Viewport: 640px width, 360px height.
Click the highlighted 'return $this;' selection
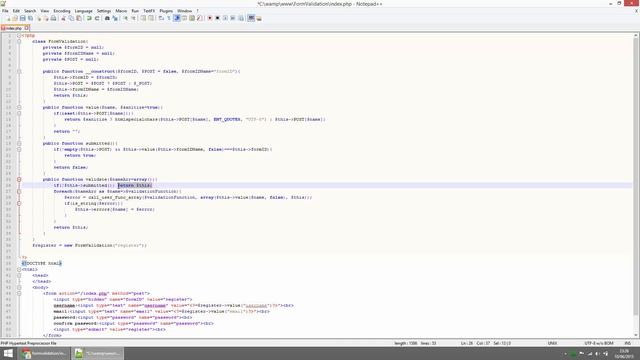[x=135, y=185]
